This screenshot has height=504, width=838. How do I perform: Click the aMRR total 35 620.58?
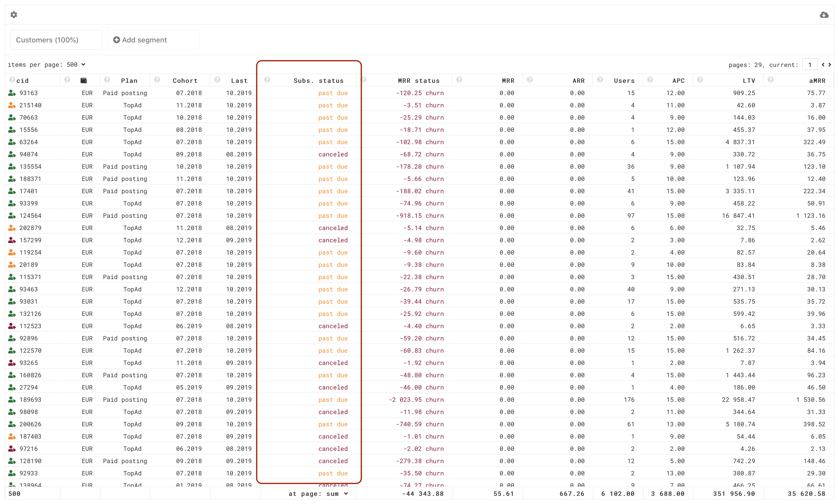806,494
